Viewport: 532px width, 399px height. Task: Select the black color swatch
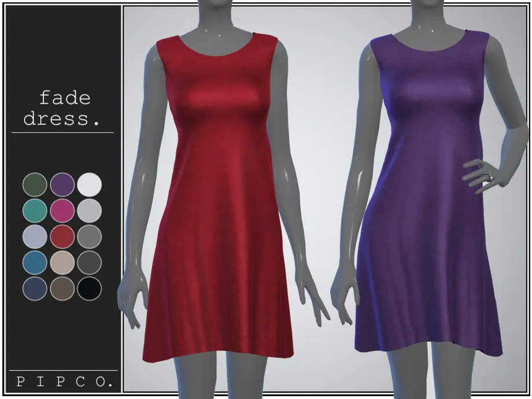click(90, 289)
